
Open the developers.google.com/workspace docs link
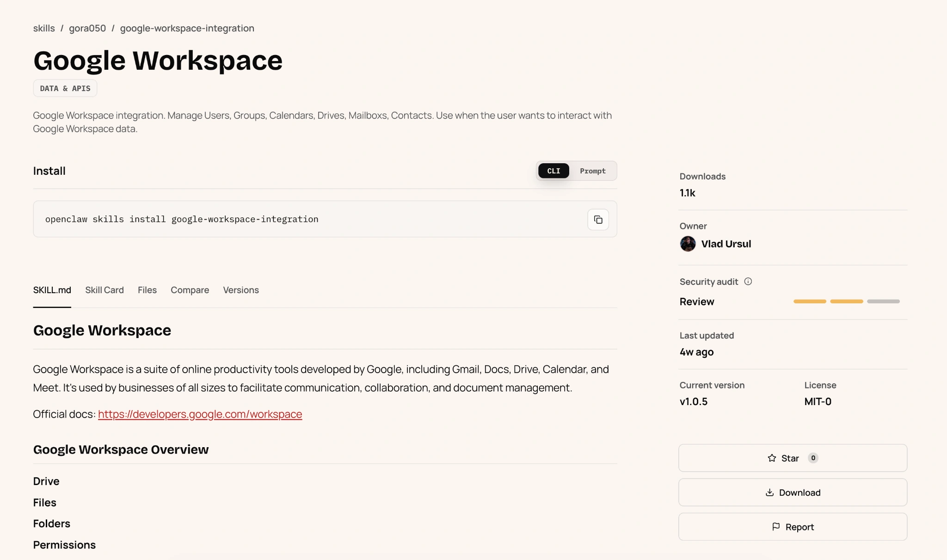[x=200, y=414]
